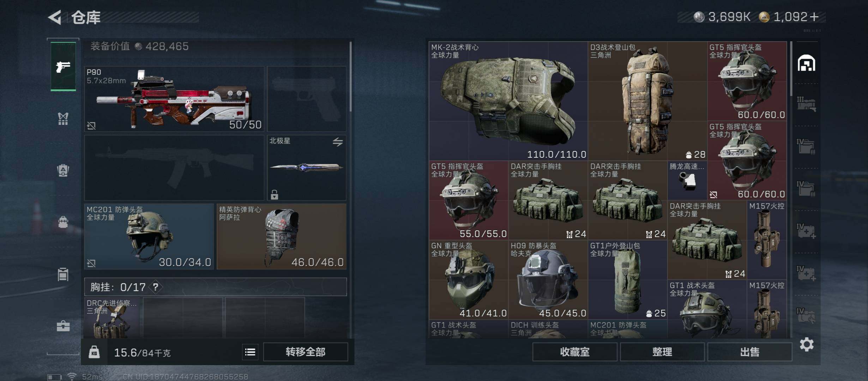868x381 pixels.
Task: Open the briefcase sidebar category icon
Action: click(x=63, y=326)
